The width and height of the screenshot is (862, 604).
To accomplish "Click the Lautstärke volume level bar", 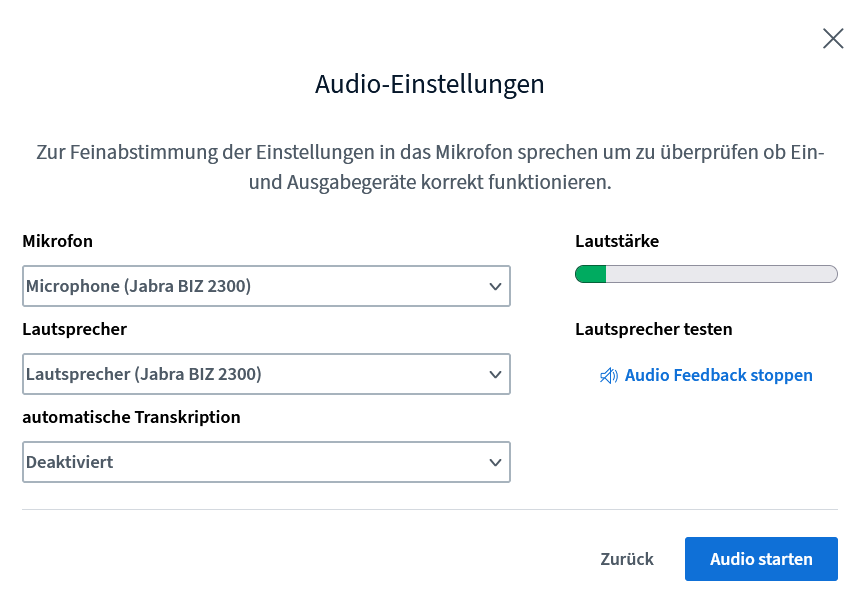I will click(706, 274).
